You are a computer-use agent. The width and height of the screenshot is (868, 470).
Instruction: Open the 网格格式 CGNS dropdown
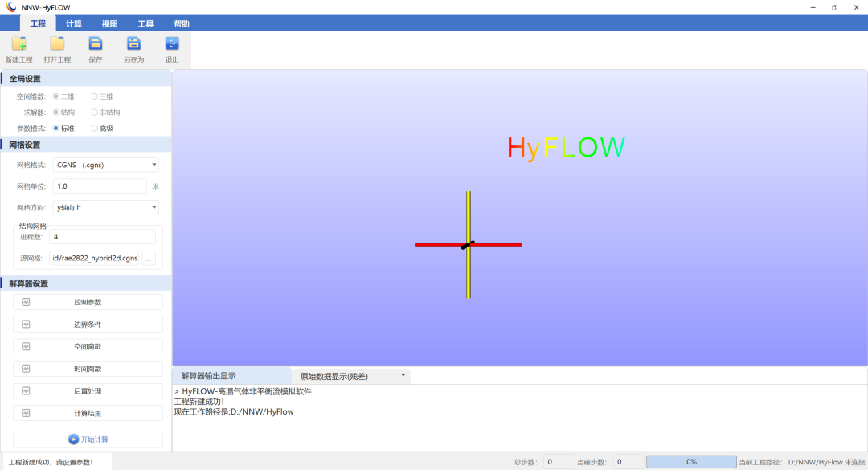pos(106,165)
